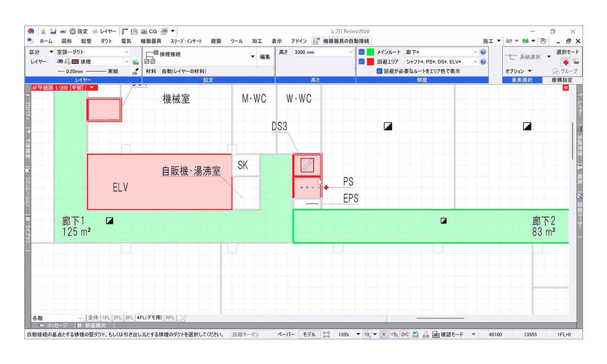Click the green メインルート color swatch
607x364 pixels.
tap(370, 52)
